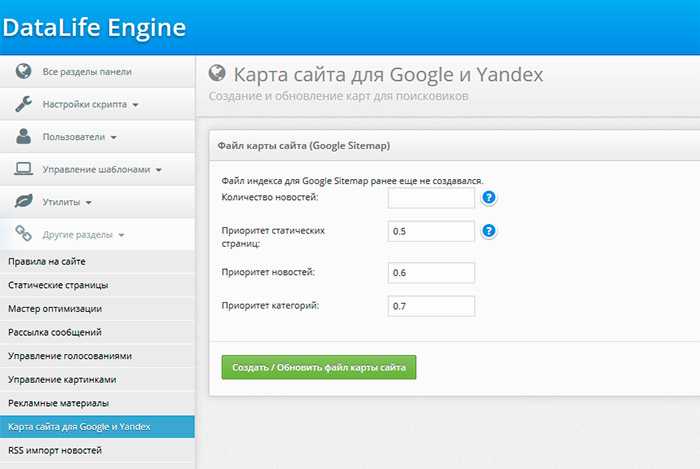This screenshot has width=700, height=469.
Task: Click the globe icon beside Все разделы панели
Action: click(23, 71)
